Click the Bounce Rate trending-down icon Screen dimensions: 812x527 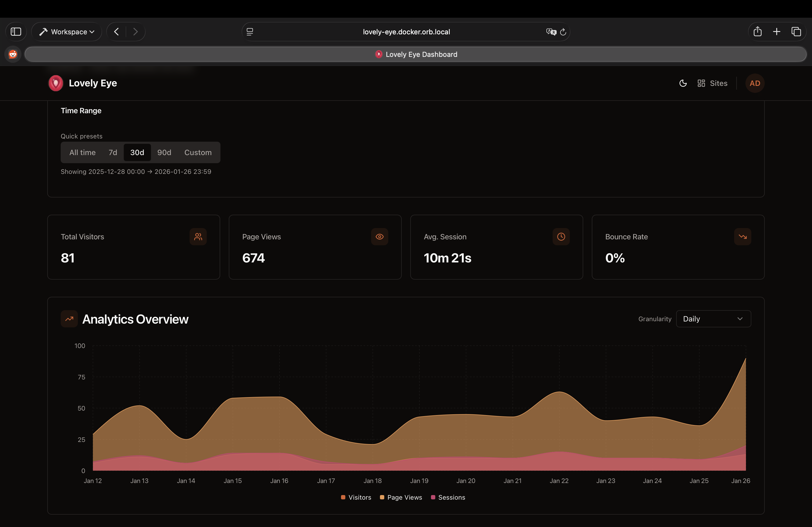(x=742, y=237)
